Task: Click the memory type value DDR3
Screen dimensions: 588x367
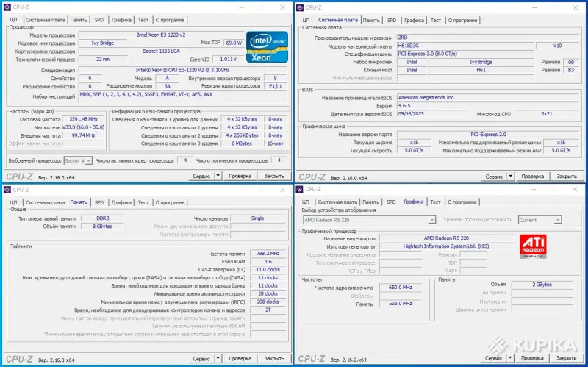Action: [x=102, y=218]
